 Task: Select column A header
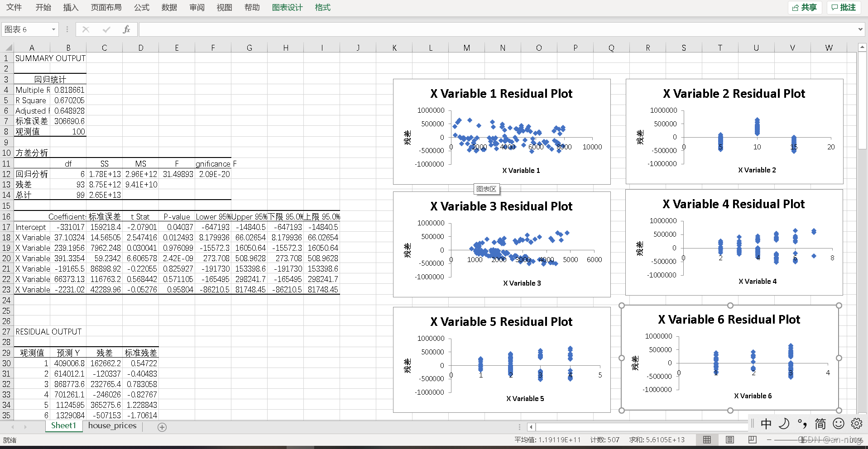click(x=32, y=48)
